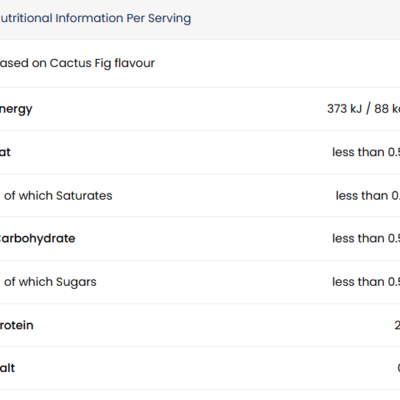Viewport: 400px width, 400px height.
Task: Click the of which Saturates label
Action: 58,196
